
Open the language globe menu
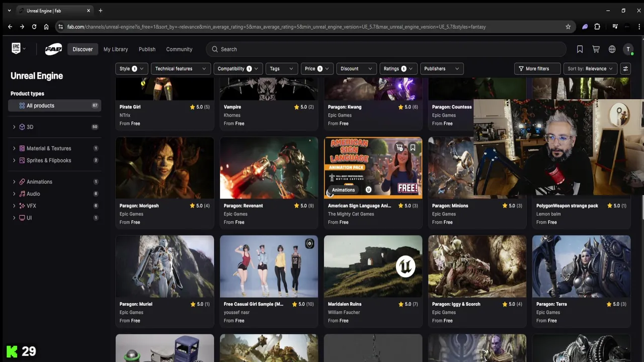coord(612,49)
